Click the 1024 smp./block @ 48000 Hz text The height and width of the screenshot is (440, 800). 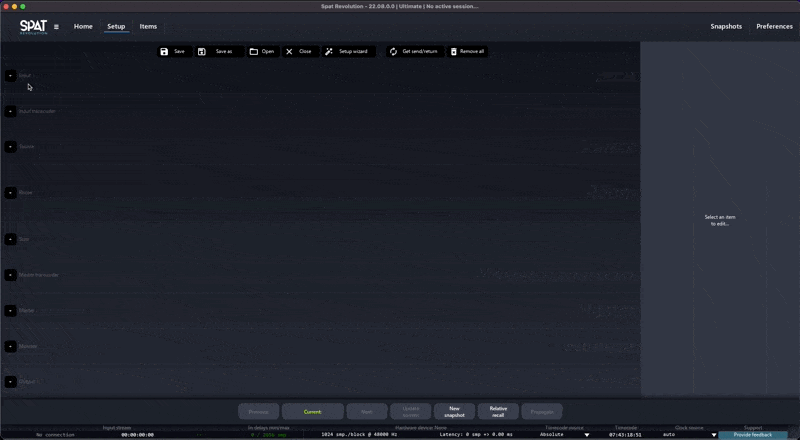point(359,435)
